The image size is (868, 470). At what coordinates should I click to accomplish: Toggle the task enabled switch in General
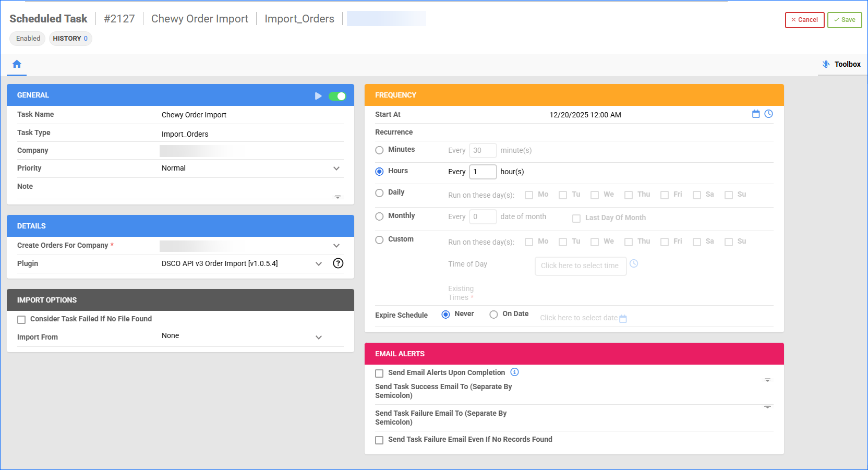(x=337, y=96)
